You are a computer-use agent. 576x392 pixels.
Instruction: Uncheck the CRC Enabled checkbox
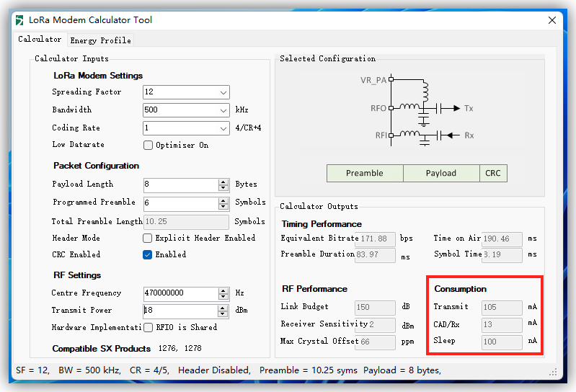click(x=148, y=254)
